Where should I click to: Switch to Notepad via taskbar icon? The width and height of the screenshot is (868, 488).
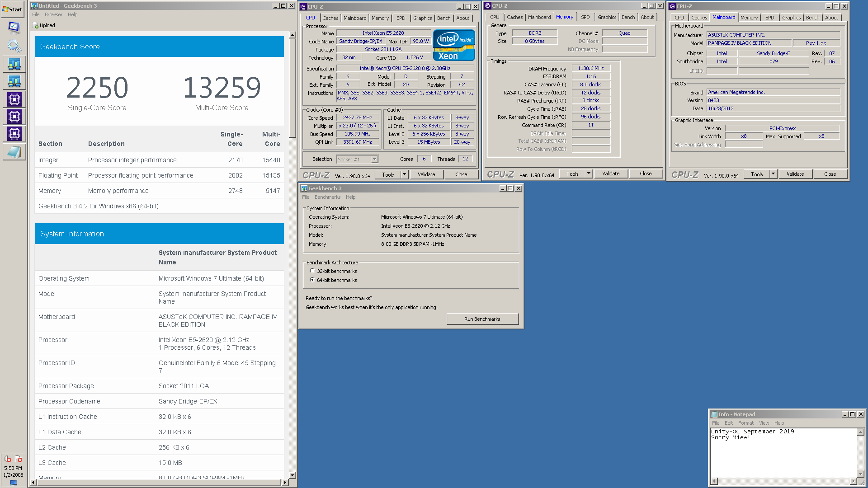click(14, 152)
